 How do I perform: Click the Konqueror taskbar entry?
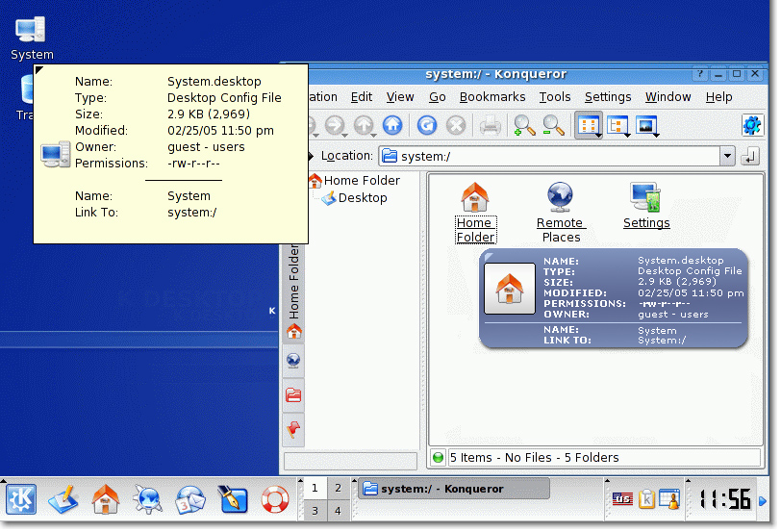[454, 489]
